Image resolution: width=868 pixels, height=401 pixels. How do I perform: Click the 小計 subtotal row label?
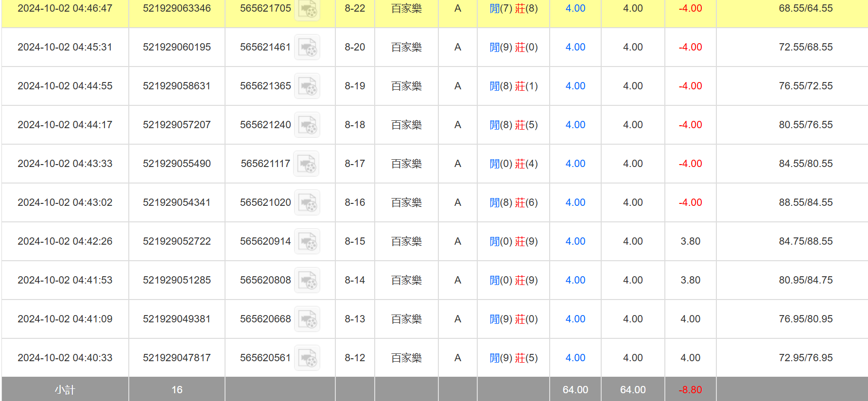click(x=65, y=389)
